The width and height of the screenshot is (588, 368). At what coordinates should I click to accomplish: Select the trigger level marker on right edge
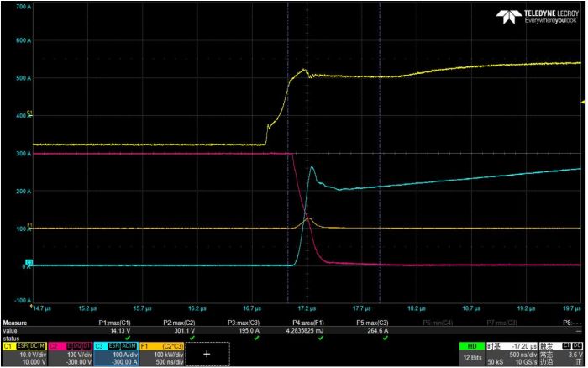pyautogui.click(x=583, y=102)
